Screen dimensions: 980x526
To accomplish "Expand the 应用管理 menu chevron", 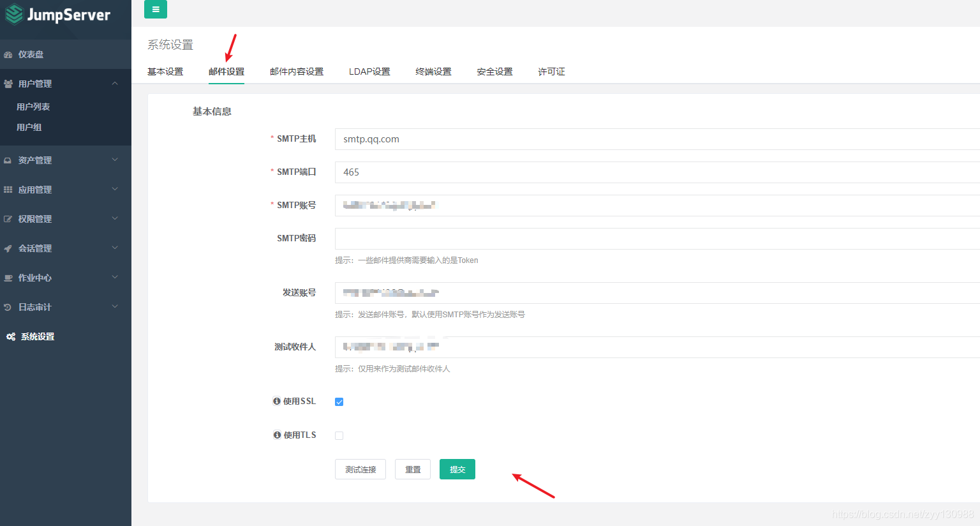I will tap(115, 189).
